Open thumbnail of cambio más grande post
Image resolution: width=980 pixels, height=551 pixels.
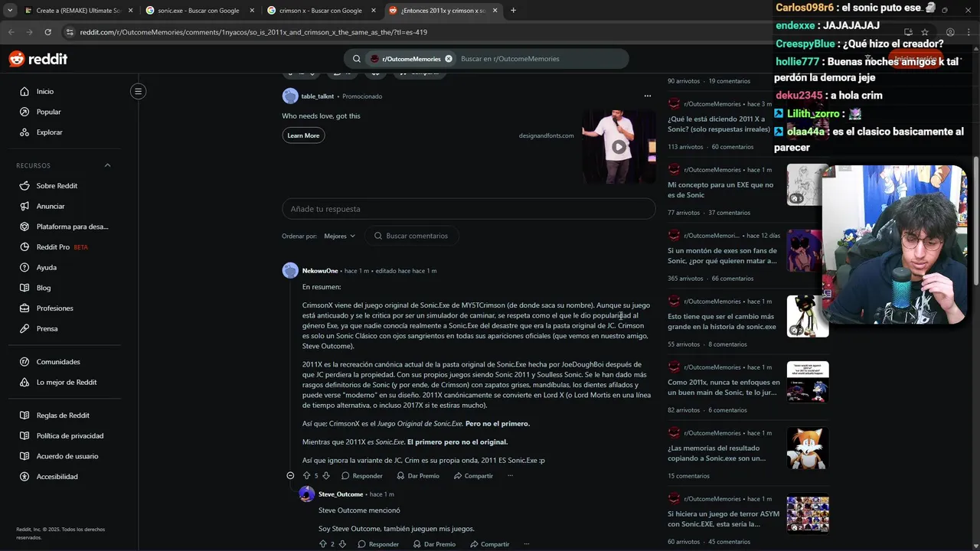[808, 316]
